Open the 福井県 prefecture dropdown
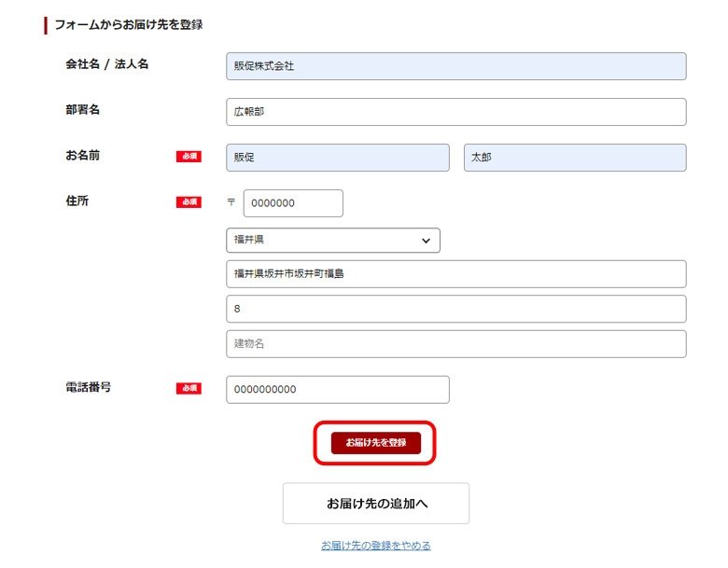 click(x=332, y=240)
